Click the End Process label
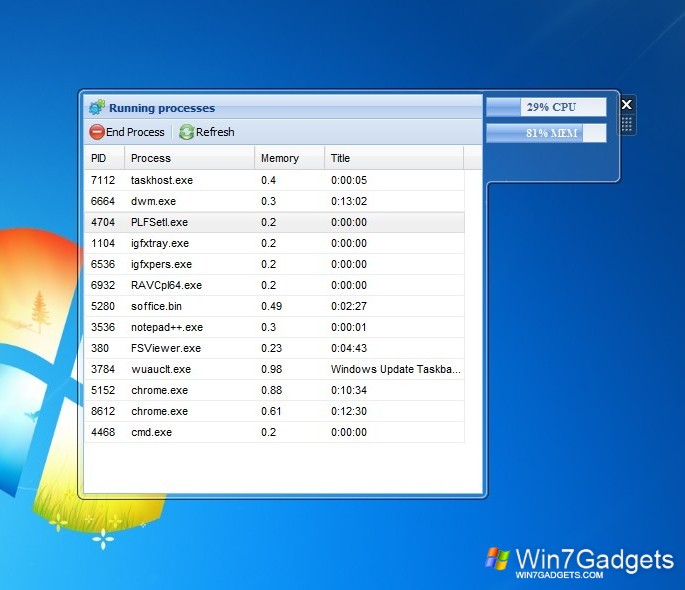 pyautogui.click(x=135, y=132)
